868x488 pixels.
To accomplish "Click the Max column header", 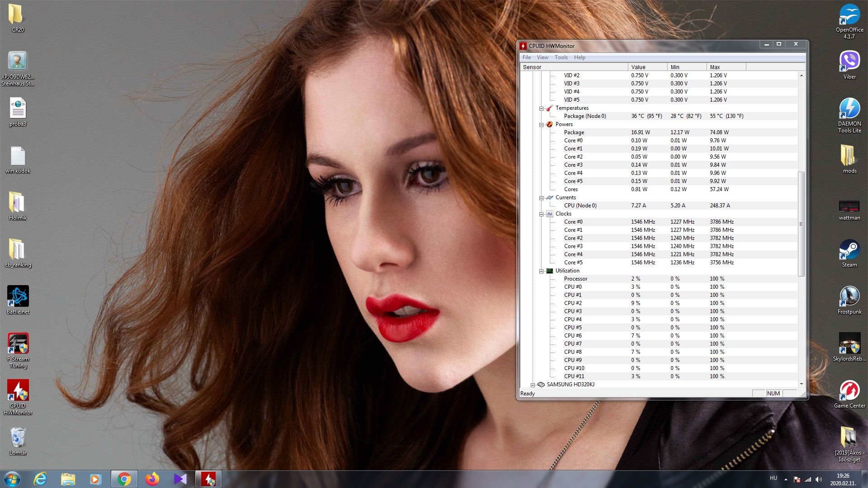I will 726,67.
